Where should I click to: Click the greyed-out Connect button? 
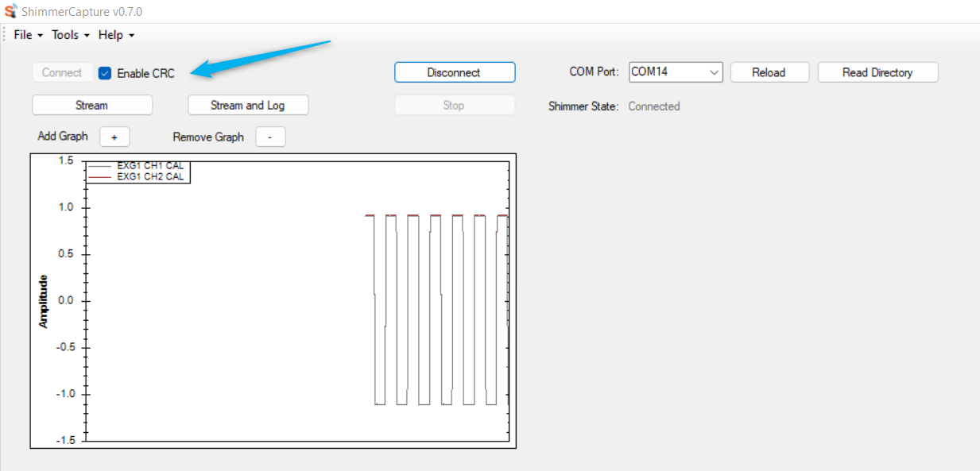tap(62, 72)
